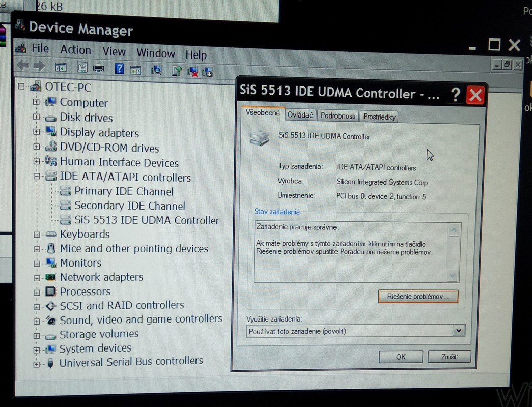Open the View menu

[x=114, y=51]
